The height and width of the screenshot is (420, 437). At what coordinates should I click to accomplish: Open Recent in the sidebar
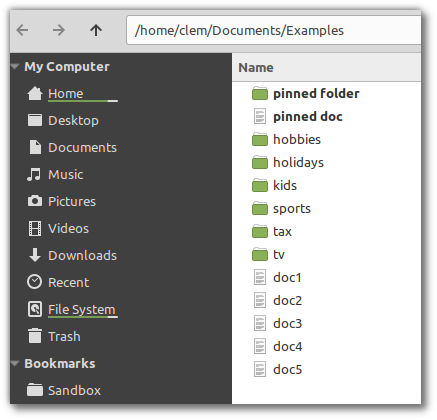pyautogui.click(x=69, y=283)
